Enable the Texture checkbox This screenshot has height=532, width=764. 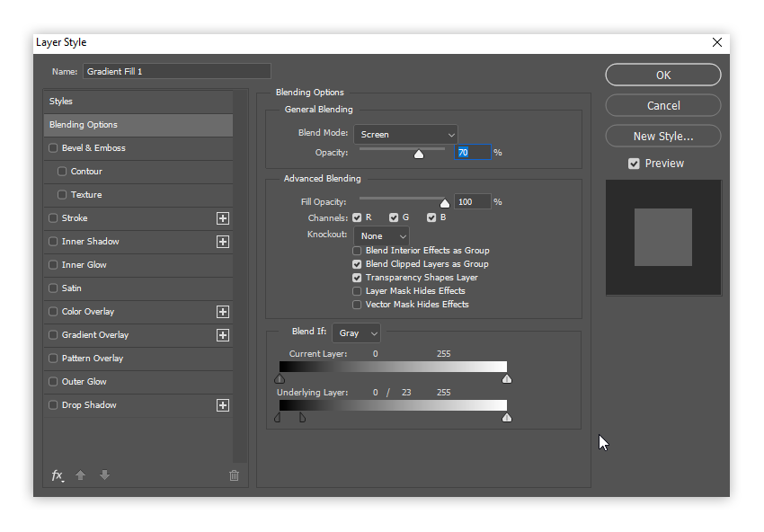[x=62, y=194]
